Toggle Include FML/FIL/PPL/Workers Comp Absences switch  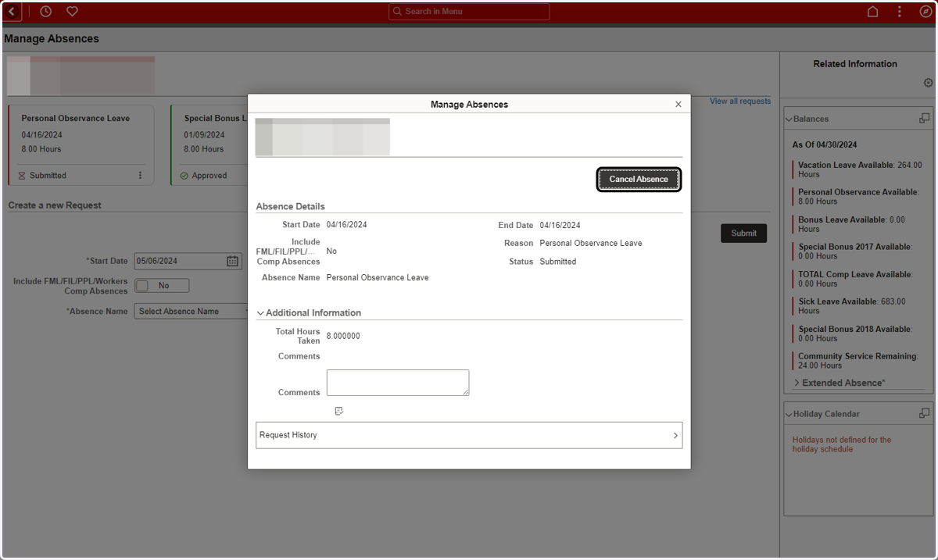click(x=162, y=286)
